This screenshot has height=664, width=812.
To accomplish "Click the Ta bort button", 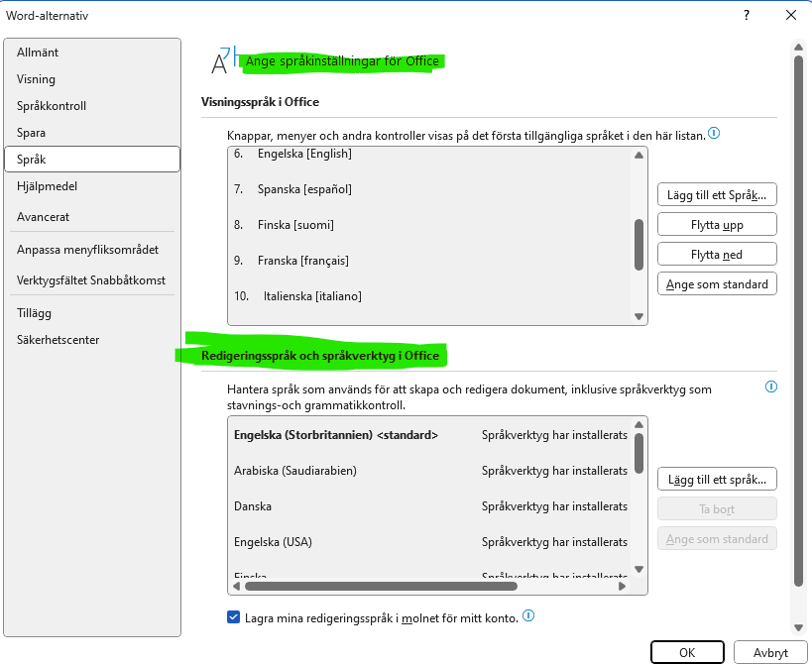I will click(717, 509).
